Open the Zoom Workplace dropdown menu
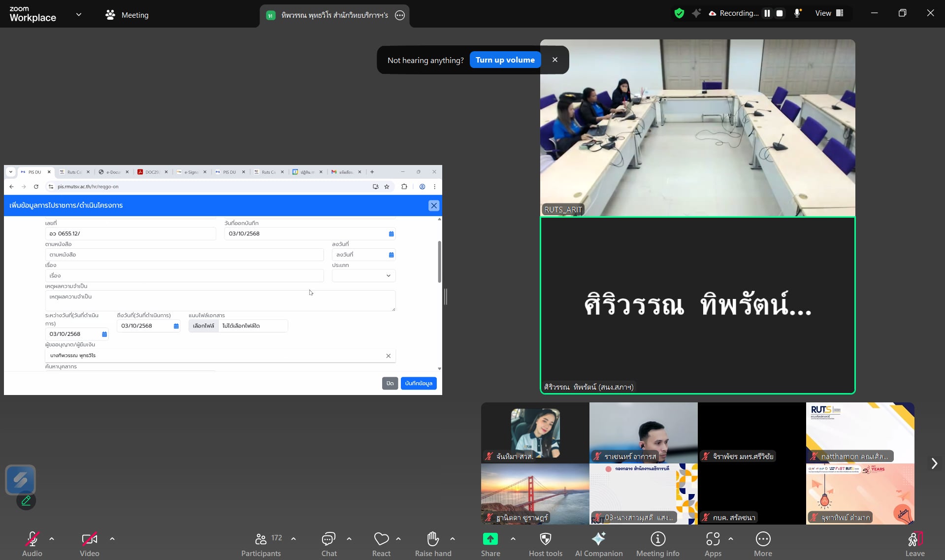 coord(79,15)
